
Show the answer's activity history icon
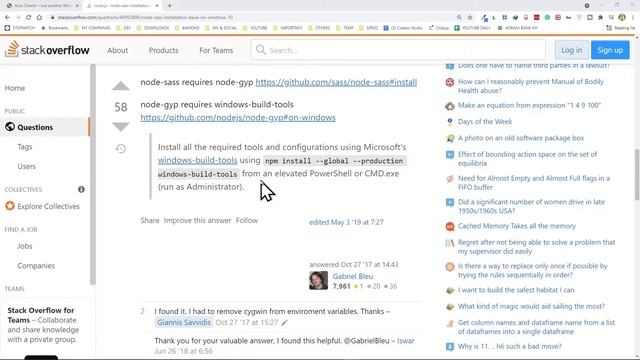pyautogui.click(x=120, y=149)
